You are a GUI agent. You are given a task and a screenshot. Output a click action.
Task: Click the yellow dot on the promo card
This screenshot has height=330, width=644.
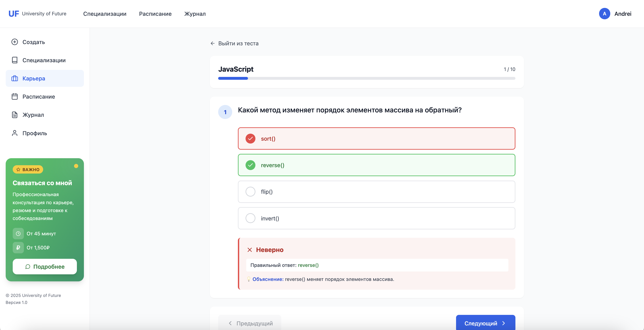click(x=76, y=166)
